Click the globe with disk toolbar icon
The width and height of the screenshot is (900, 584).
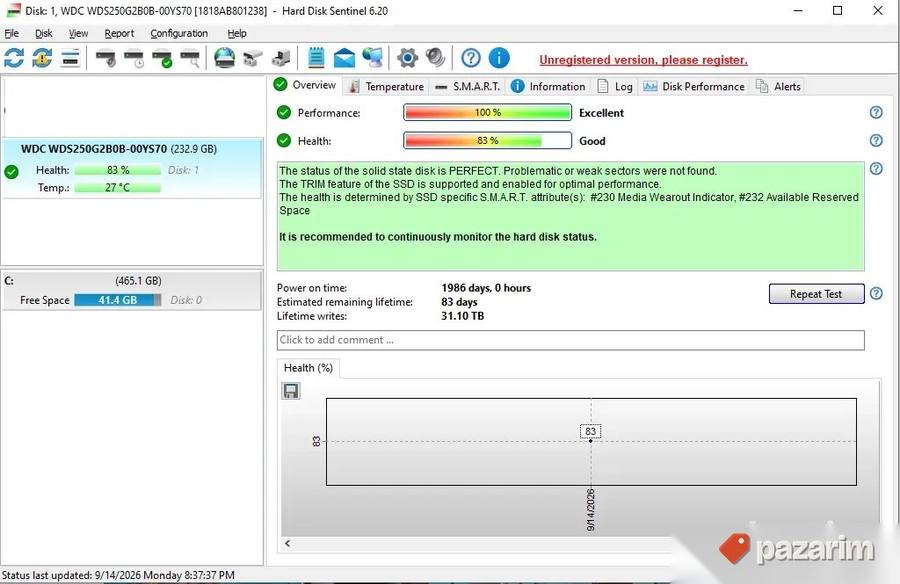pyautogui.click(x=224, y=58)
